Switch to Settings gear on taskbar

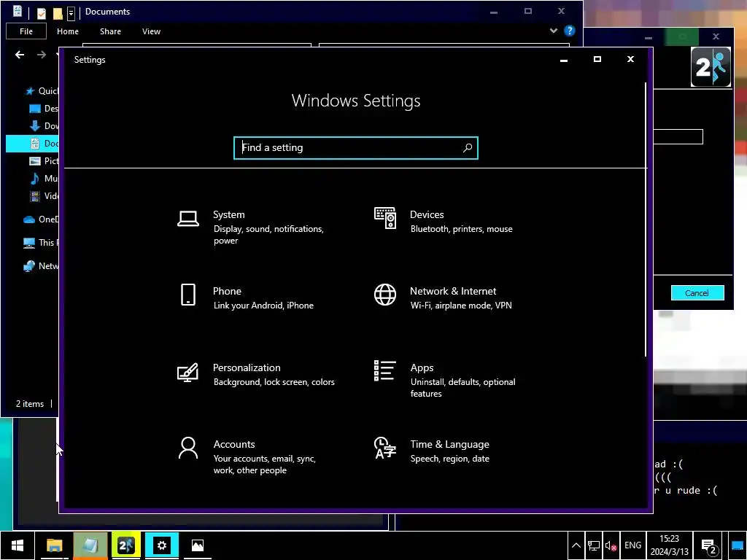click(162, 545)
